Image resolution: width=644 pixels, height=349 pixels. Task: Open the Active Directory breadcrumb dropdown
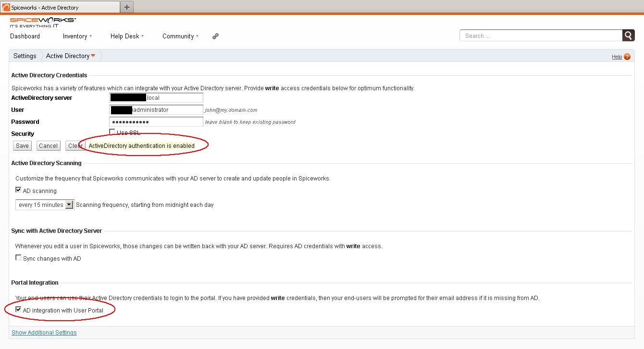[x=92, y=56]
